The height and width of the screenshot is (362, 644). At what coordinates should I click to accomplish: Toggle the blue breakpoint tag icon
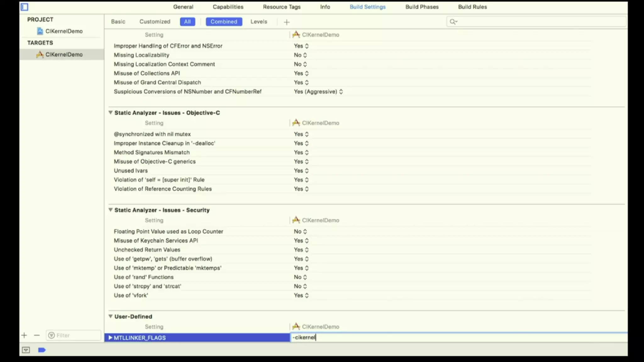click(x=42, y=350)
